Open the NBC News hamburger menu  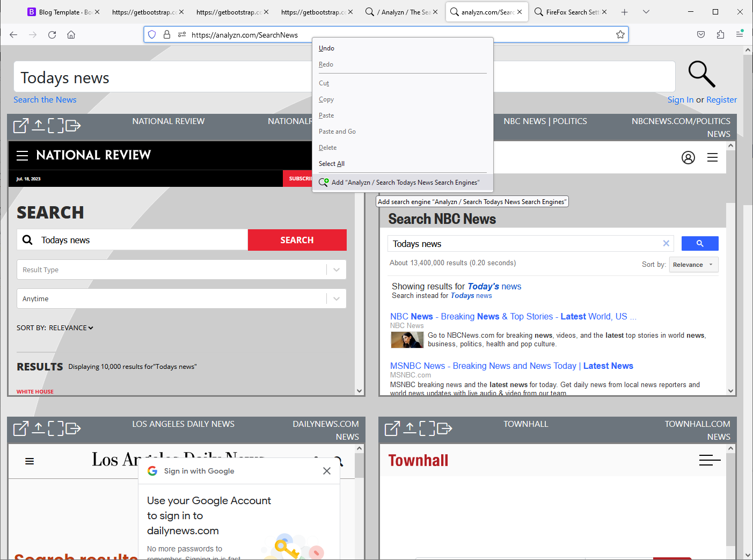[x=712, y=157]
